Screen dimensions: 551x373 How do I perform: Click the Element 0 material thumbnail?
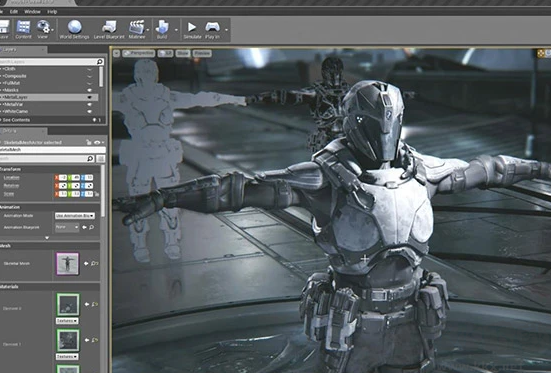coord(68,304)
